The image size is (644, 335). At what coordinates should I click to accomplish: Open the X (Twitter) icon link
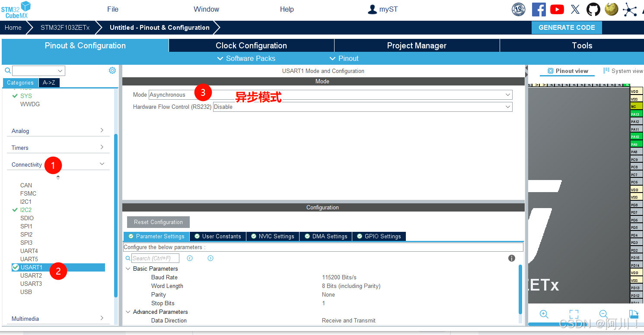pyautogui.click(x=575, y=9)
